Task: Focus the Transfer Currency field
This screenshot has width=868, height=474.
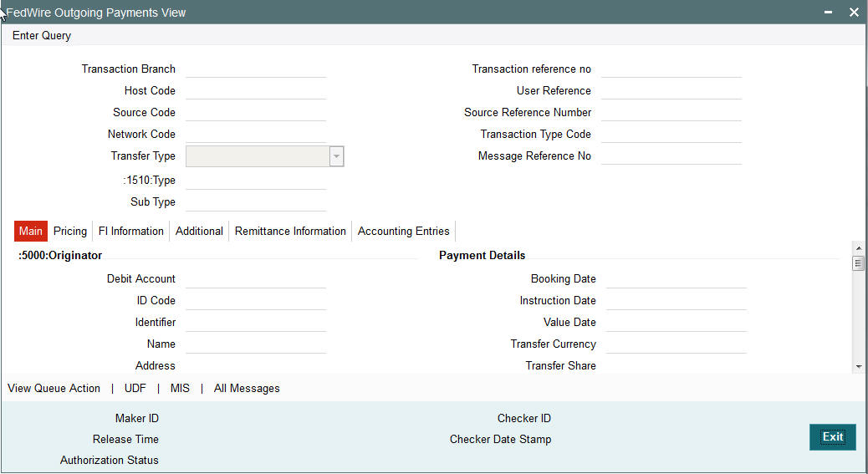Action: (x=677, y=344)
